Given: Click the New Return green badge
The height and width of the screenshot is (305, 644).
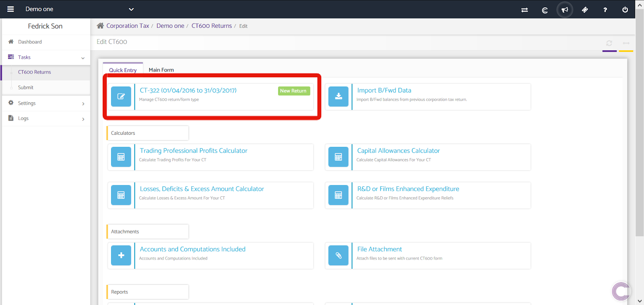Looking at the screenshot, I should (x=294, y=91).
